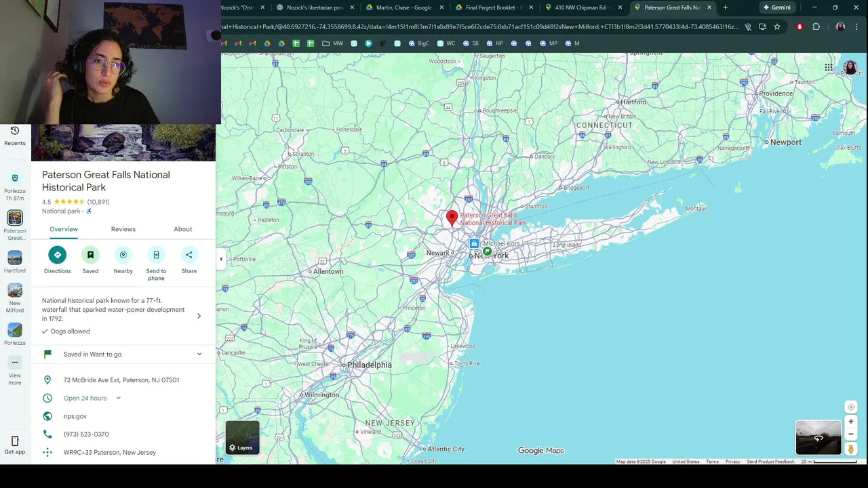Switch to the About tab
This screenshot has height=488, width=868.
point(183,229)
